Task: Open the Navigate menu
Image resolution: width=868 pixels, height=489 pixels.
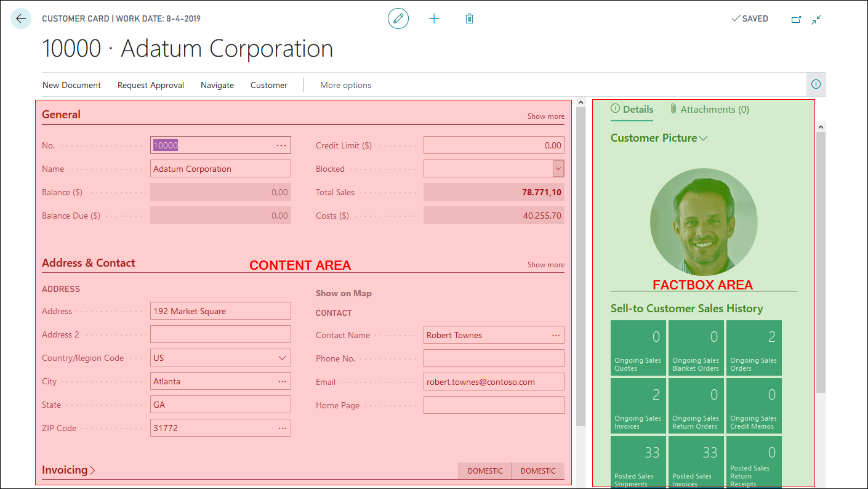Action: [x=217, y=85]
